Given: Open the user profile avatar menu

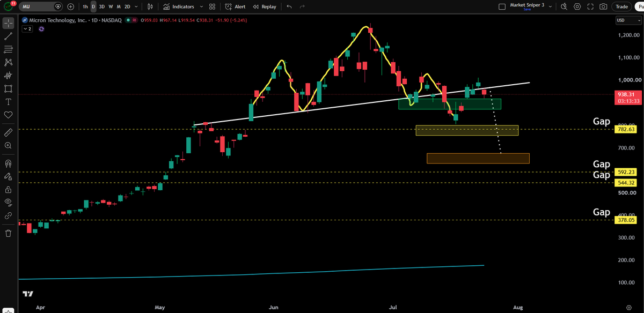Looking at the screenshot, I should coord(8,6).
